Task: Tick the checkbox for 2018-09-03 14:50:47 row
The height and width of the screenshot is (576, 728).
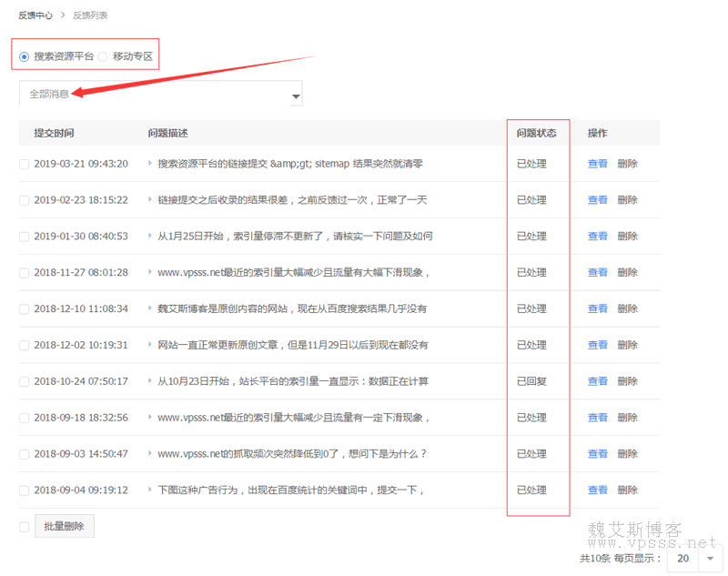Action: point(25,454)
